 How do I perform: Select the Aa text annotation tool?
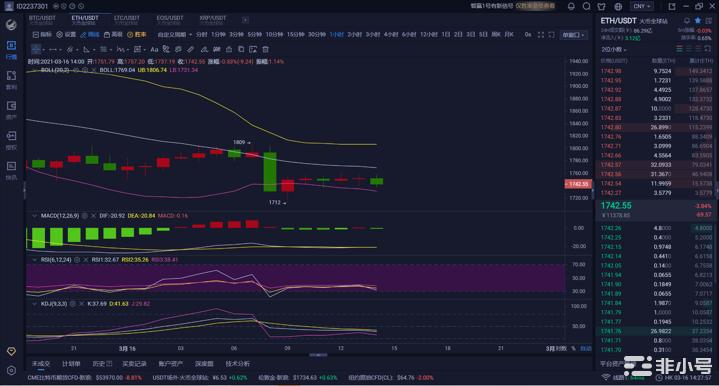[154, 49]
